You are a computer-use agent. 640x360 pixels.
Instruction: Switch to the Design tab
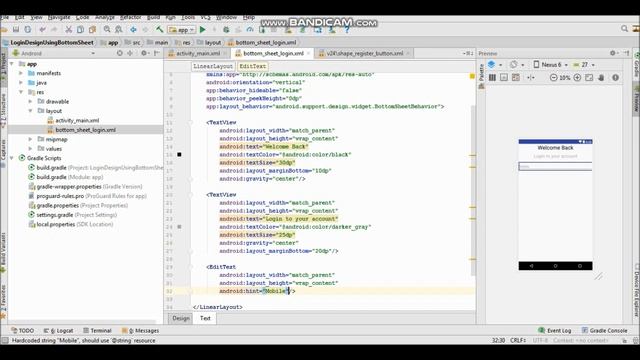[x=181, y=318]
